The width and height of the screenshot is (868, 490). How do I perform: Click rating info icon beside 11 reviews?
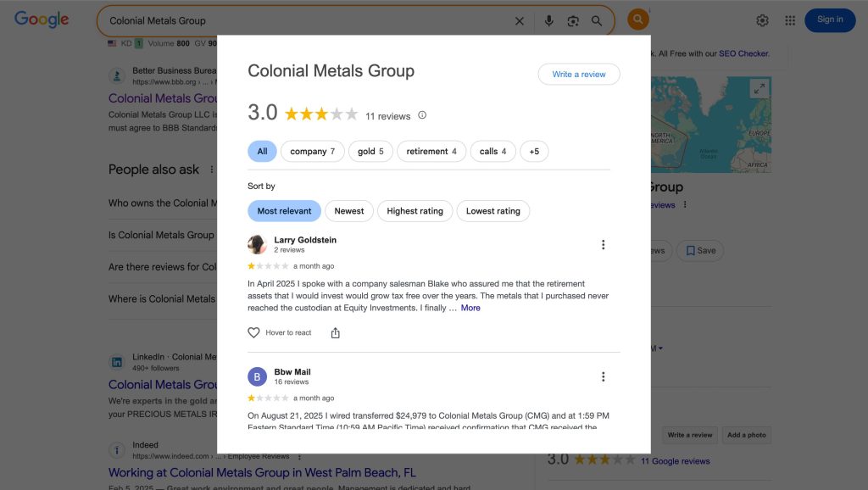coord(422,115)
